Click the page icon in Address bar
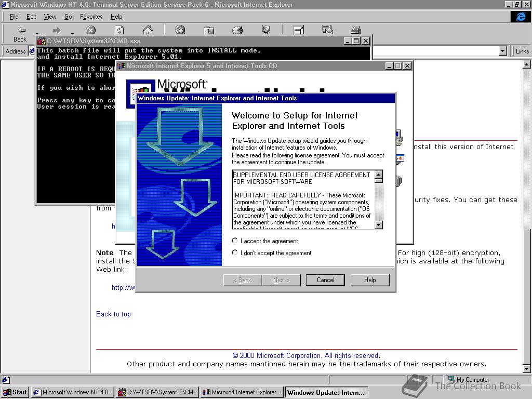This screenshot has width=532, height=399. click(32, 51)
